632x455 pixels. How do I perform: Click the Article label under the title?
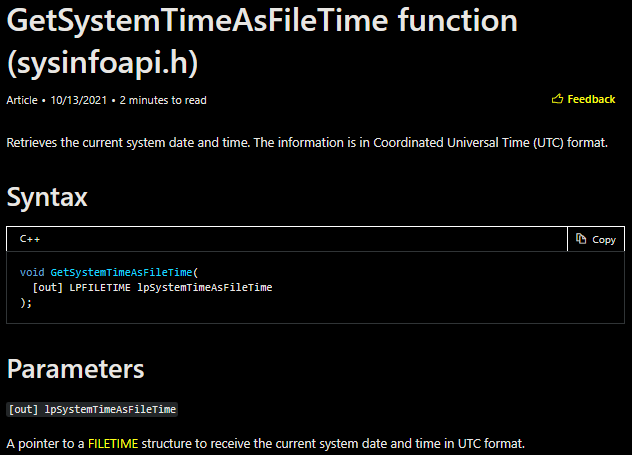pyautogui.click(x=21, y=100)
